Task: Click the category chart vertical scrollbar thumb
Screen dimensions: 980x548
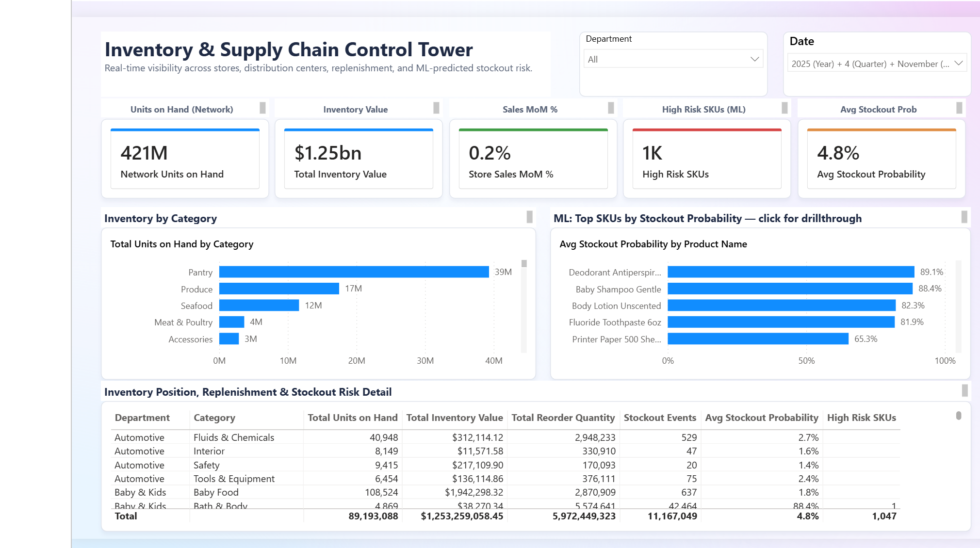Action: point(524,264)
